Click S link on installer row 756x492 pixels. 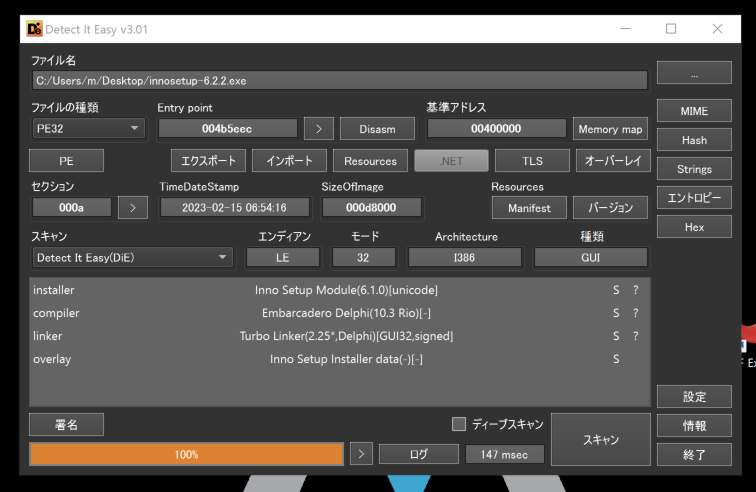pos(616,290)
